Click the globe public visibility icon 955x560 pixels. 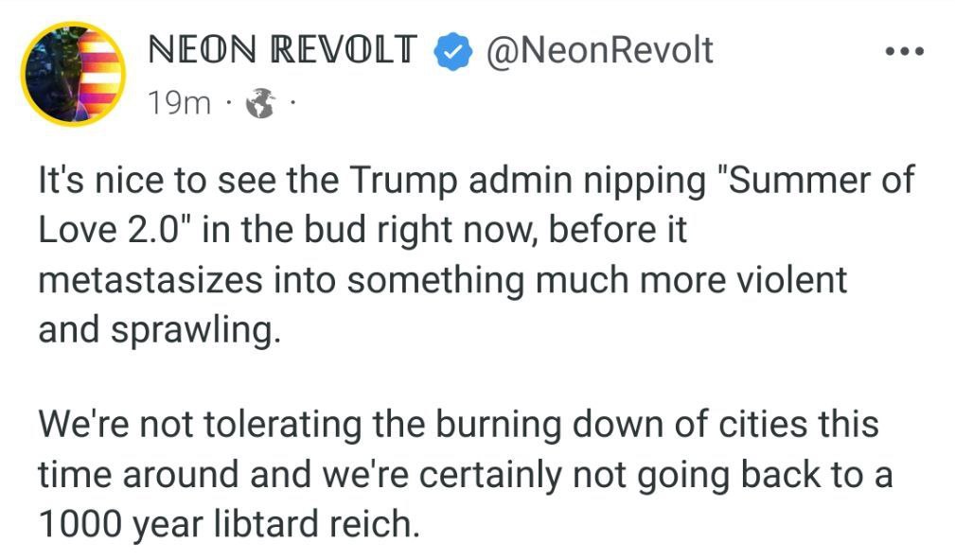(x=260, y=103)
